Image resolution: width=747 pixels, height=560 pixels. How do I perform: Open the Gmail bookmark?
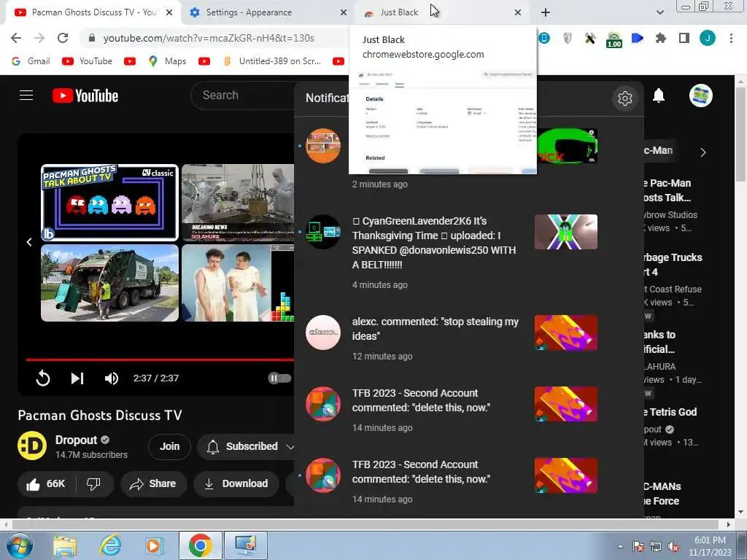point(31,61)
